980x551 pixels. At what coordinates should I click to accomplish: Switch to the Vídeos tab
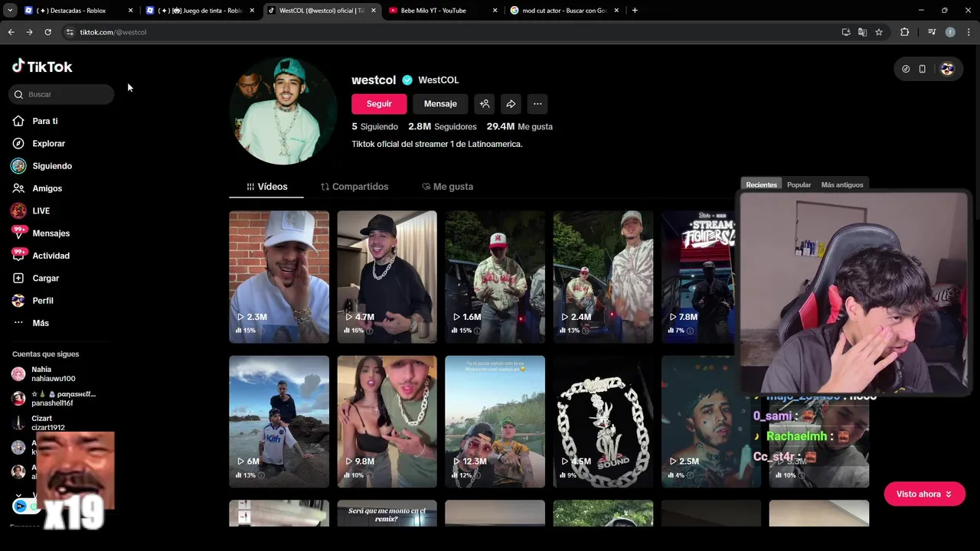(266, 187)
